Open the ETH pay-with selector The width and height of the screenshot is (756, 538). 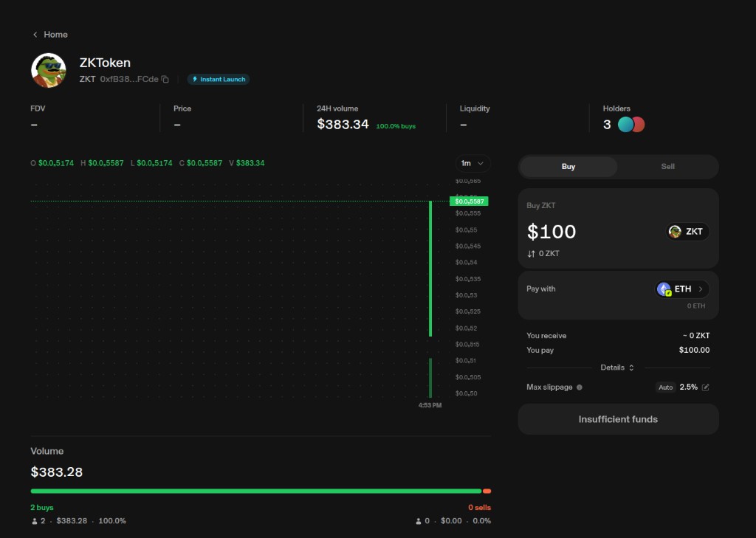[681, 289]
